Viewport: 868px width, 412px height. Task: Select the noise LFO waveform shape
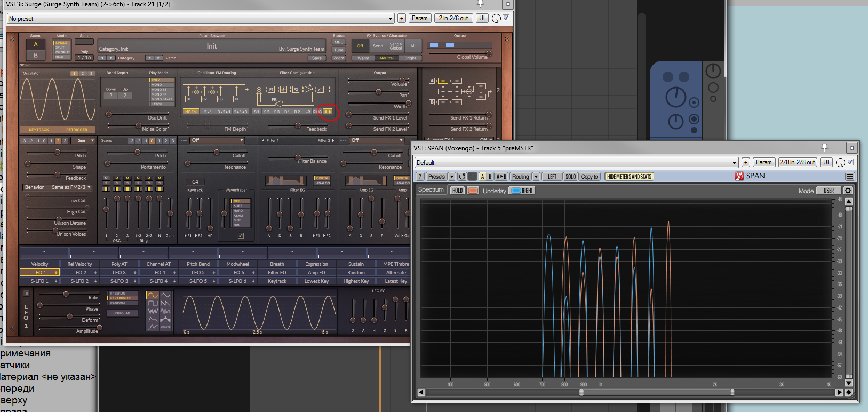click(153, 311)
